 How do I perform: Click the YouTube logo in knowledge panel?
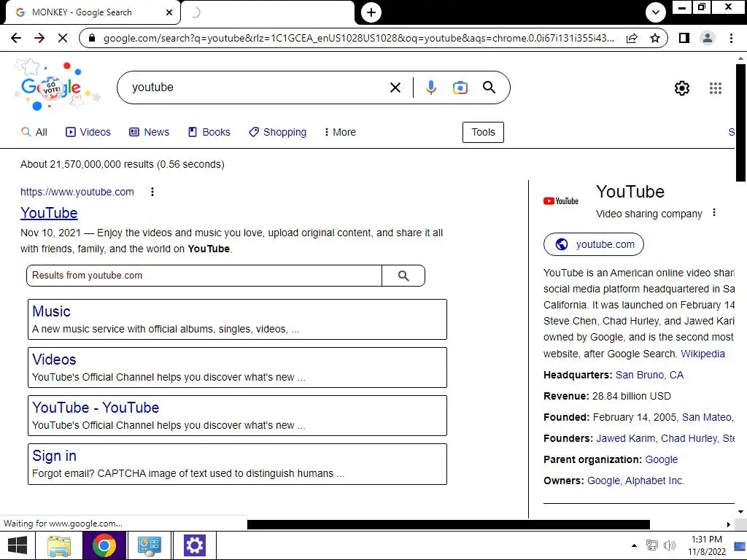point(561,201)
